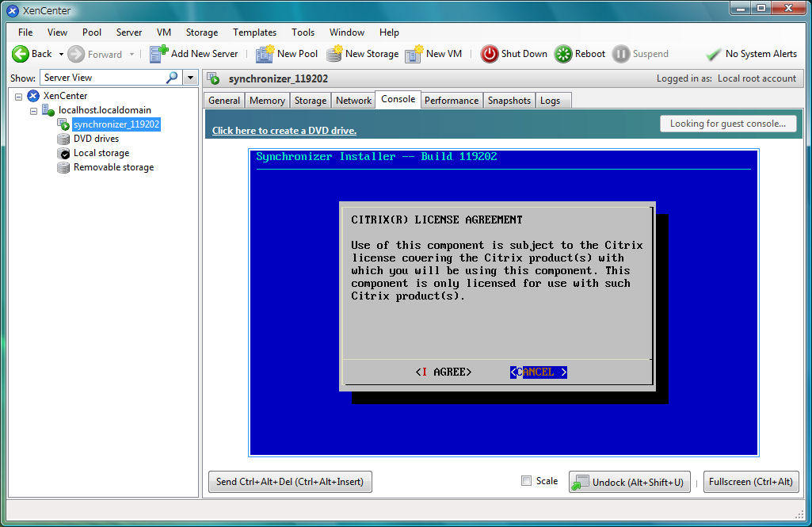Open the Window menu
The height and width of the screenshot is (527, 812).
346,32
